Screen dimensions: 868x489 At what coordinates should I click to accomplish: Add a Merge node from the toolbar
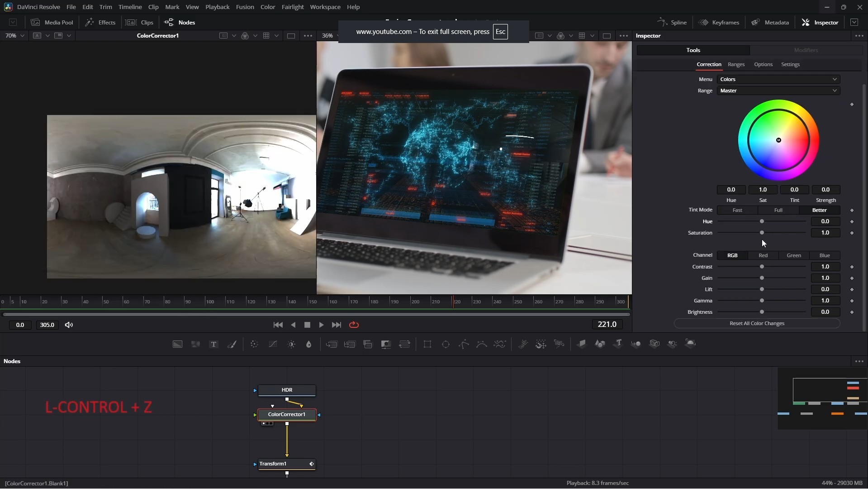[332, 344]
